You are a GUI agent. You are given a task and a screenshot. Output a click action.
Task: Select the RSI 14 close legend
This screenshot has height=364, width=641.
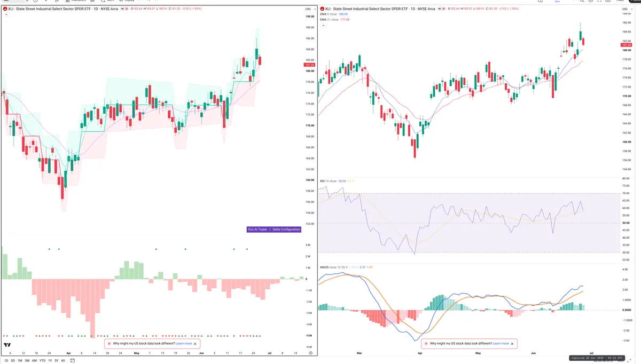point(328,181)
